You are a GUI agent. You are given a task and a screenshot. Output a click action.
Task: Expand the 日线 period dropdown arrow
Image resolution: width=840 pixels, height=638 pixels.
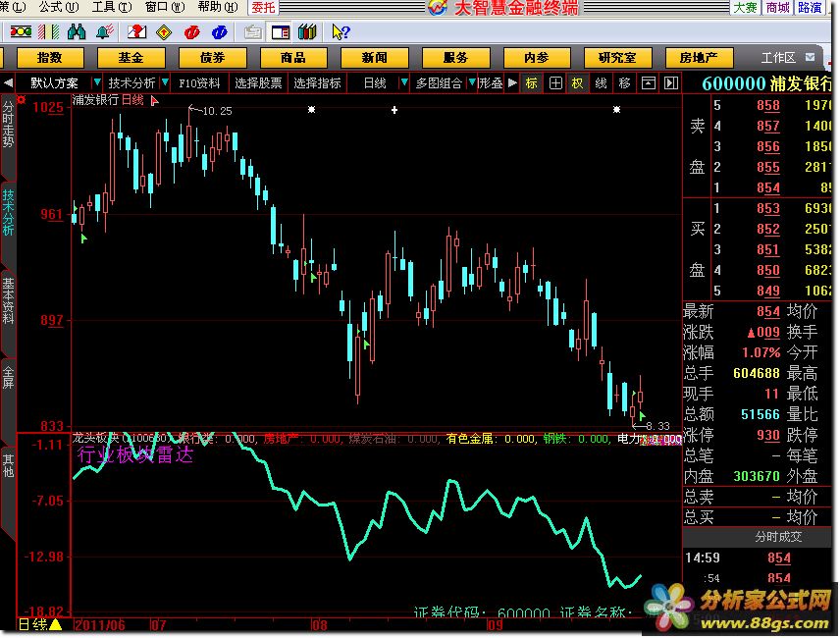pos(404,82)
